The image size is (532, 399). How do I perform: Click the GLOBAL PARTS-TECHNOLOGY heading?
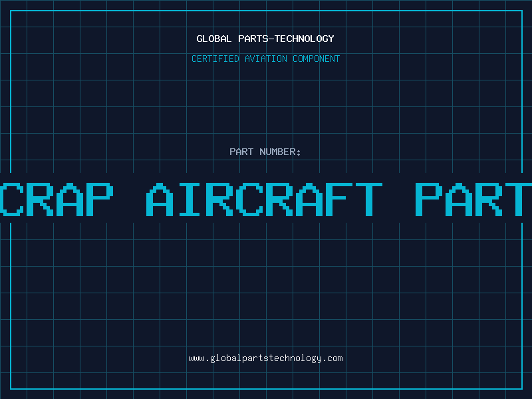coord(265,39)
